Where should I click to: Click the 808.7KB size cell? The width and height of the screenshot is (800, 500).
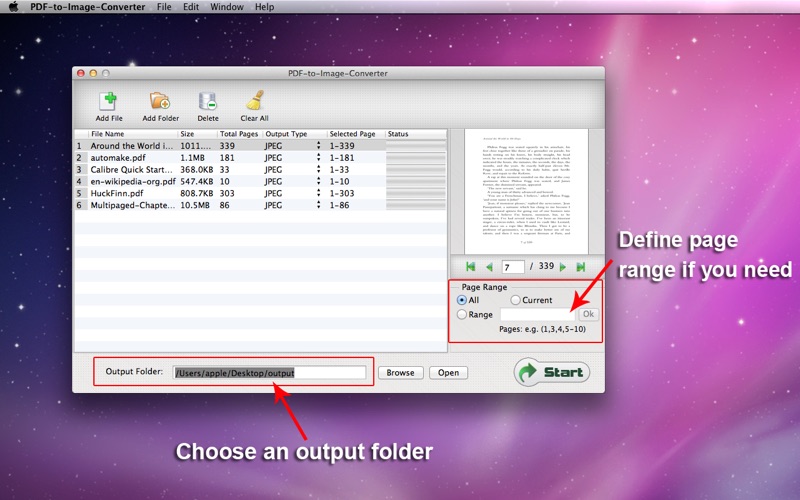(x=196, y=193)
